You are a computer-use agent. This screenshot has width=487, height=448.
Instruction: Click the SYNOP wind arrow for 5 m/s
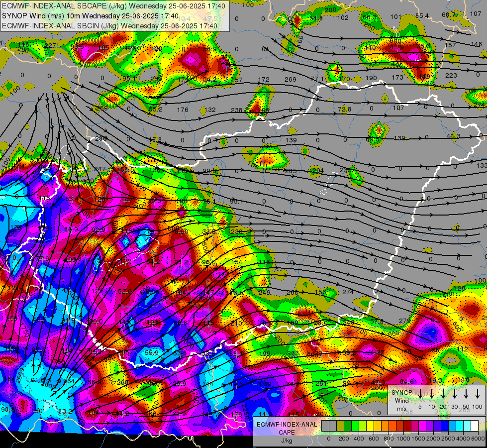click(x=420, y=393)
